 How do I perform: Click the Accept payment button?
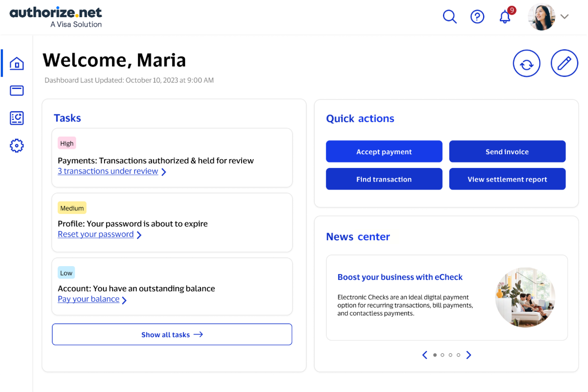(384, 151)
